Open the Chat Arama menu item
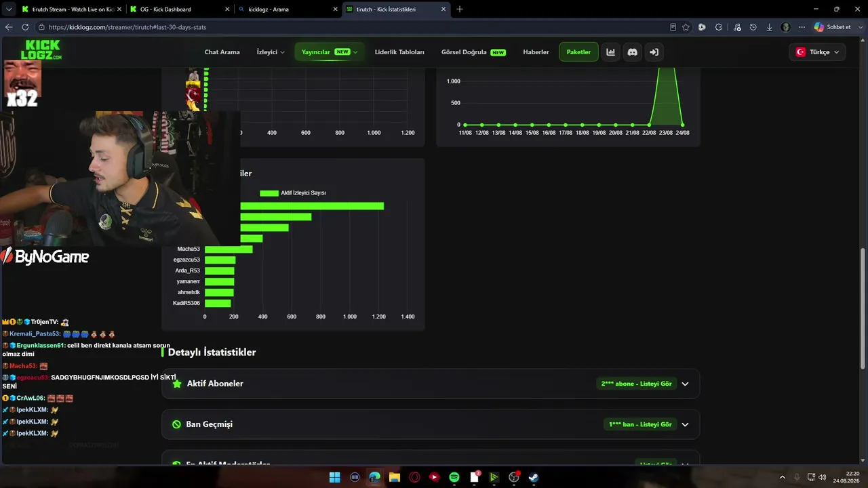This screenshot has height=488, width=868. (222, 52)
